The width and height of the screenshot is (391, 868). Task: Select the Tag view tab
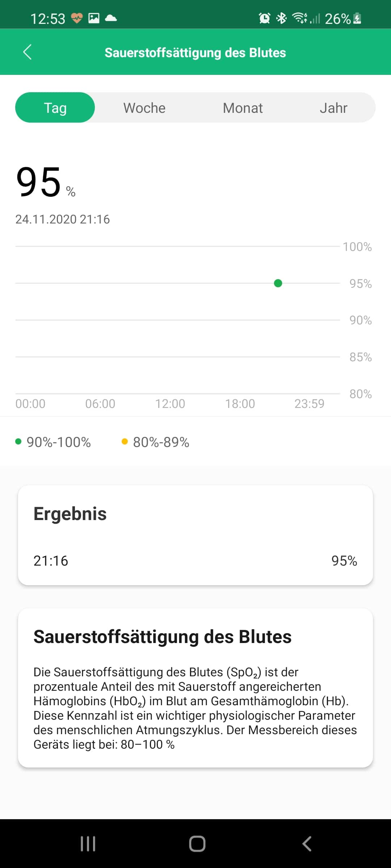pos(55,107)
